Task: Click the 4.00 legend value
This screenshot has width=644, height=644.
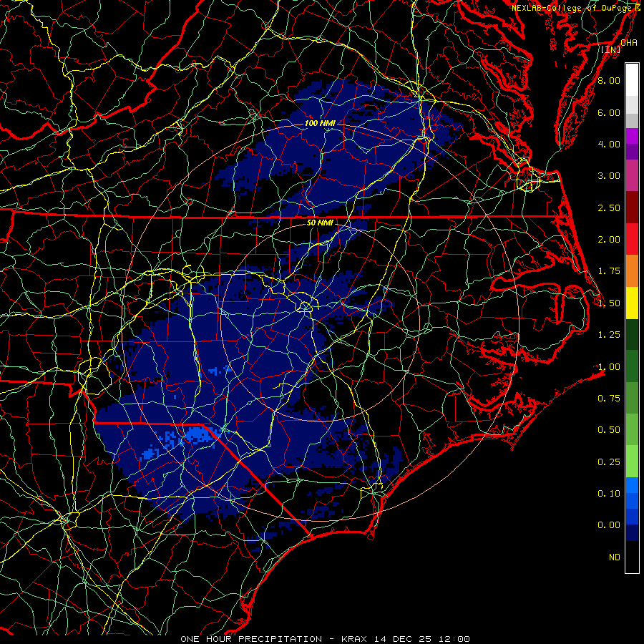Action: [609, 144]
